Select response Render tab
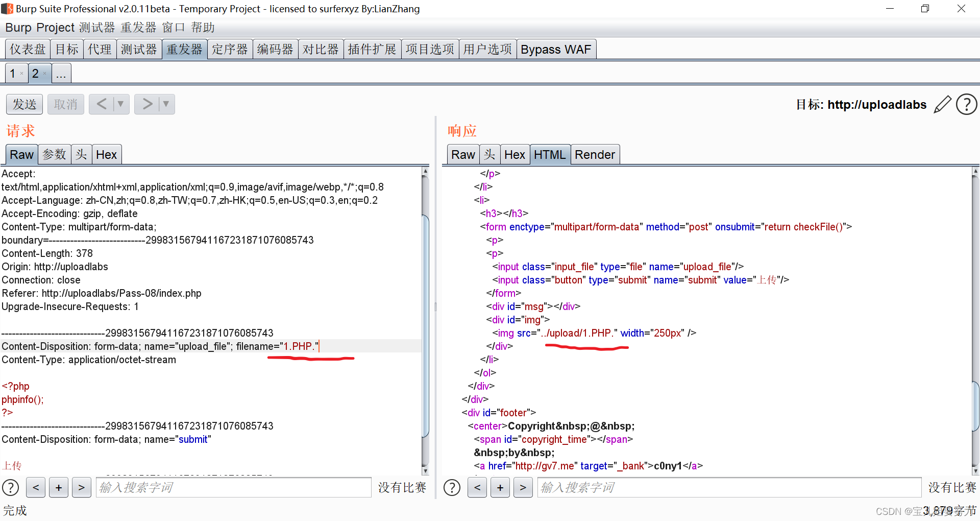 click(595, 154)
